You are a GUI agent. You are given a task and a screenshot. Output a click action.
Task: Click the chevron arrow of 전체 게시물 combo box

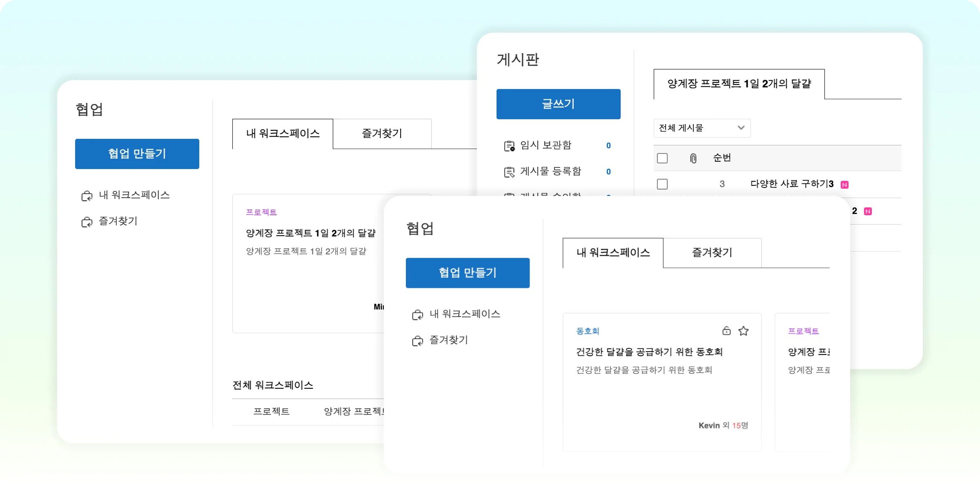click(741, 128)
